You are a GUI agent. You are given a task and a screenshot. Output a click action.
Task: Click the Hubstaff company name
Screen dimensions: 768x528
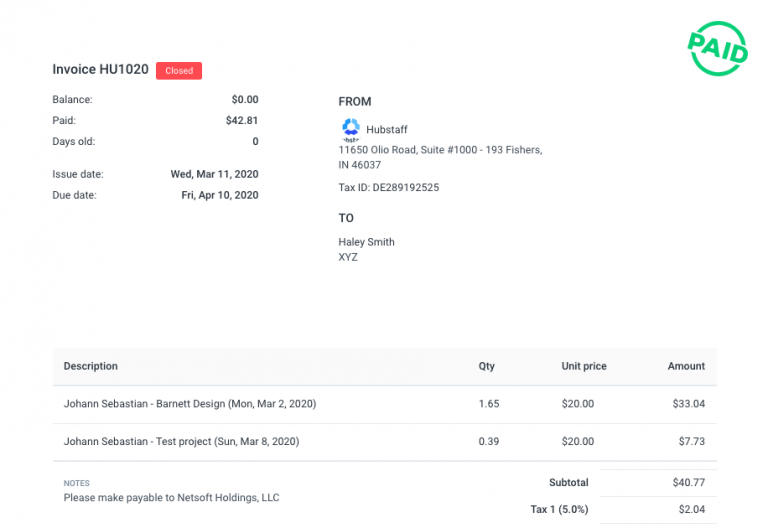pos(388,130)
